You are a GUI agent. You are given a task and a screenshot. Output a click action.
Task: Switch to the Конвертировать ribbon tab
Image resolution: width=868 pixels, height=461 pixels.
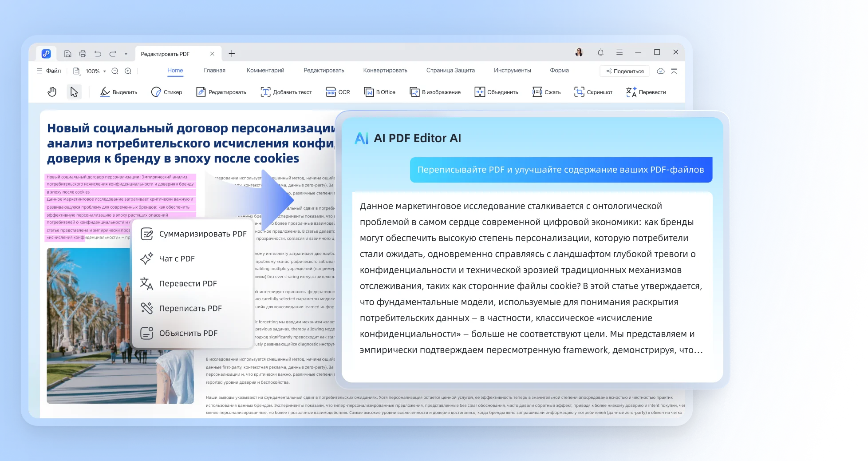385,70
